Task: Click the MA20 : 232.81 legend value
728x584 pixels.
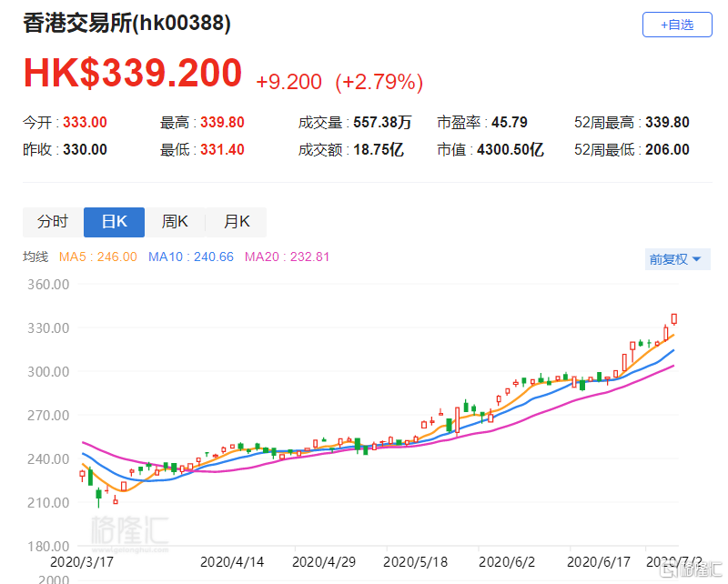Action: pos(287,257)
